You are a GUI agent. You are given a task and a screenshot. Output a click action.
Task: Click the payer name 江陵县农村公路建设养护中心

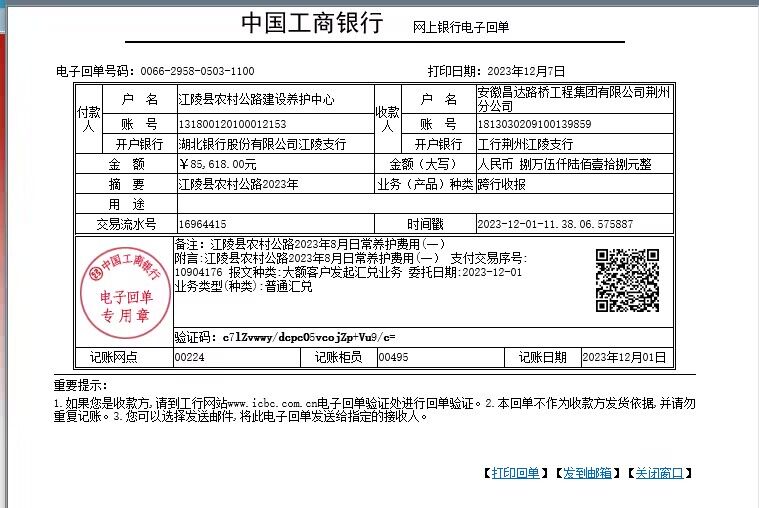[x=256, y=100]
